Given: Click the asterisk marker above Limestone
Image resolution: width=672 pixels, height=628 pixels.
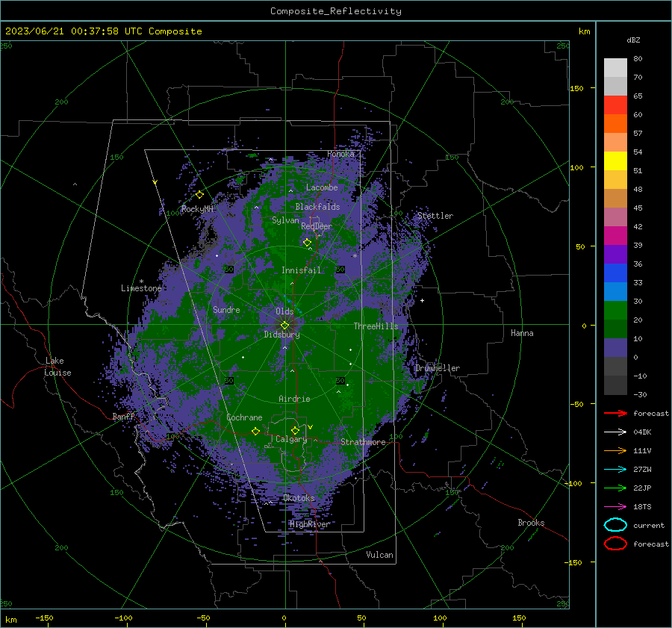Looking at the screenshot, I should (141, 282).
